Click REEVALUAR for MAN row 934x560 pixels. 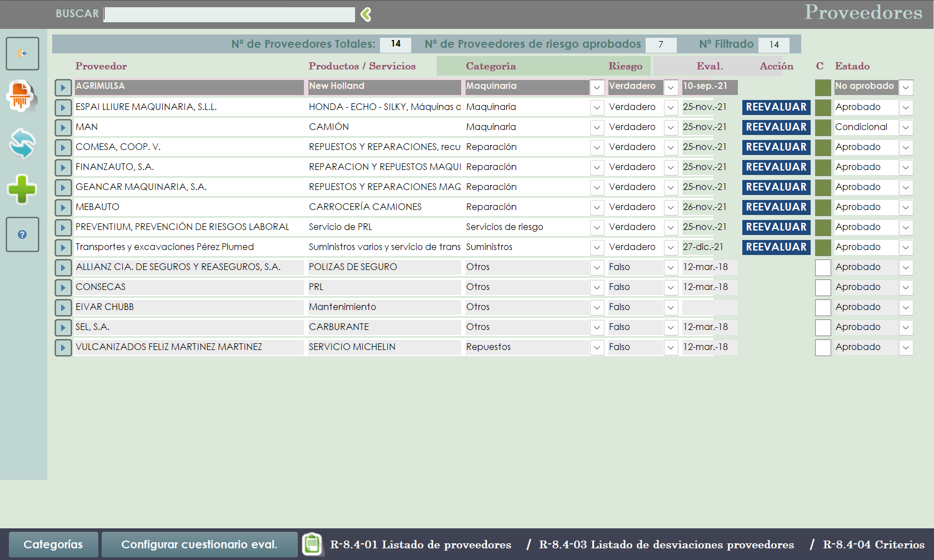pos(776,127)
